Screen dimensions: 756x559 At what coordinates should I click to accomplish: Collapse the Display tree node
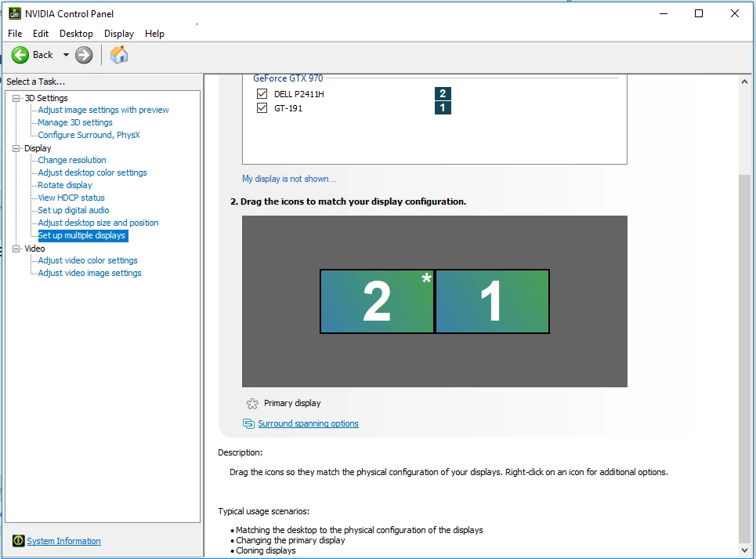coord(16,148)
